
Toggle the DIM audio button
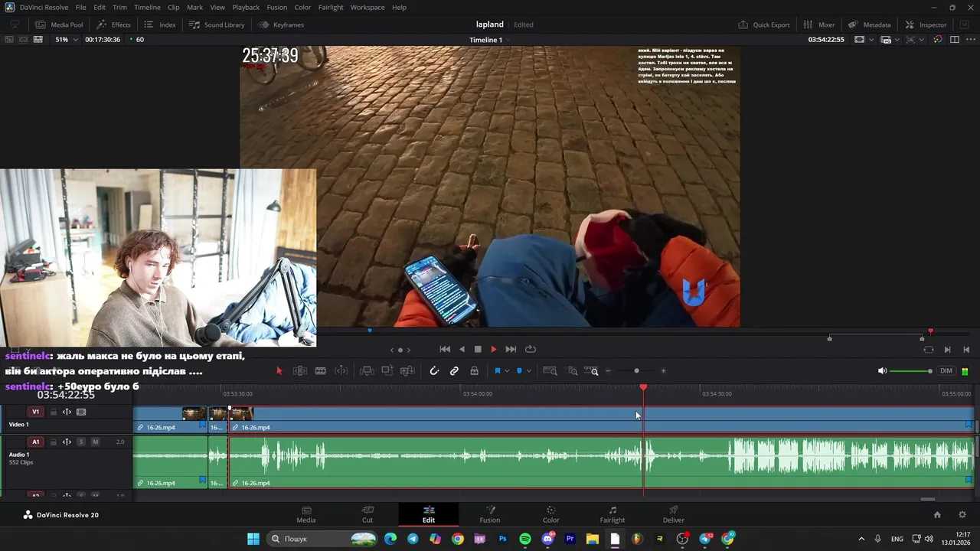946,371
